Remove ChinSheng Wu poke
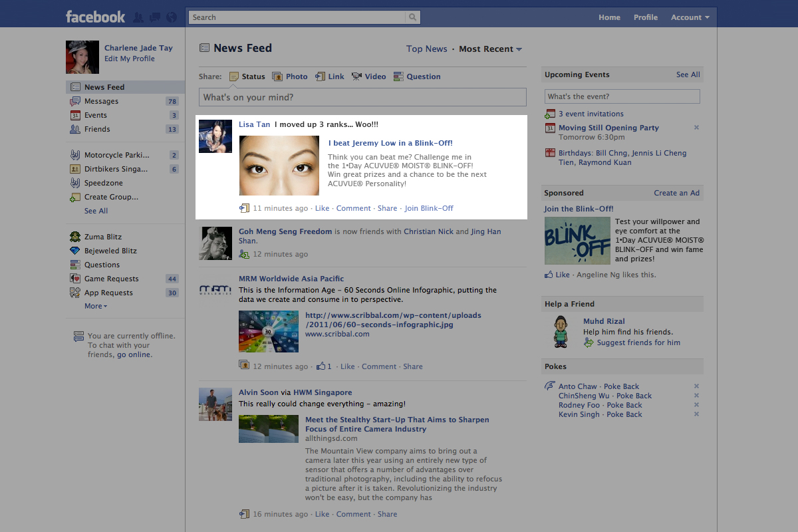Screen dimensions: 798x532 696,396
